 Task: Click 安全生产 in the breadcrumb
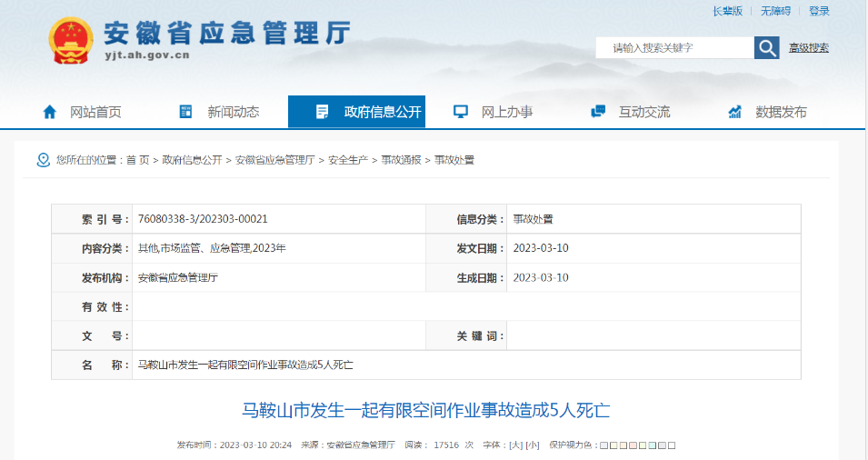(x=348, y=160)
